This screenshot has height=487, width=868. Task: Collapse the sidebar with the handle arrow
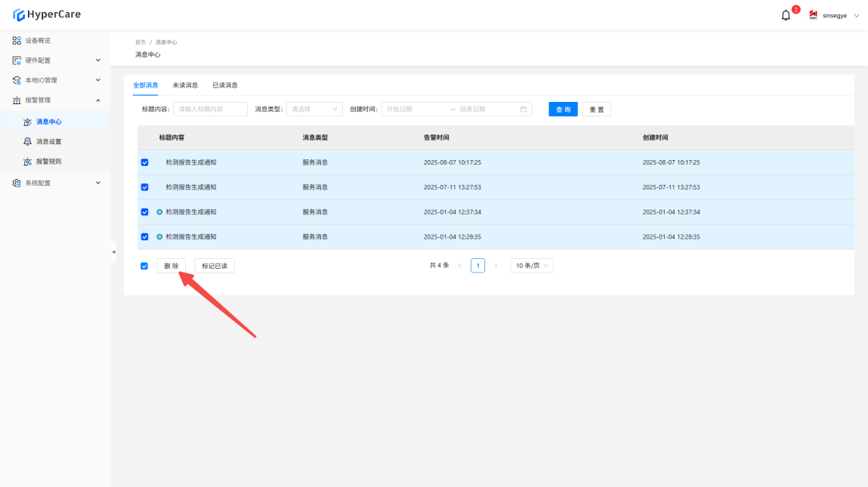tap(113, 251)
